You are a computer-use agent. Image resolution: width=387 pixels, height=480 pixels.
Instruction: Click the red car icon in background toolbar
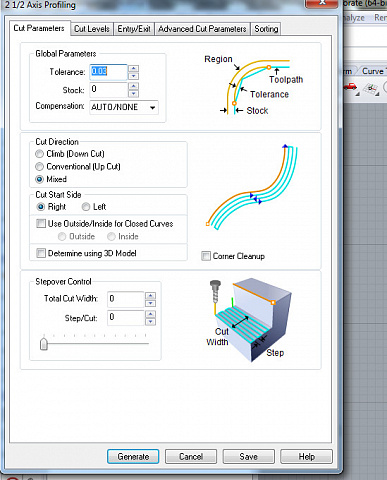[351, 87]
